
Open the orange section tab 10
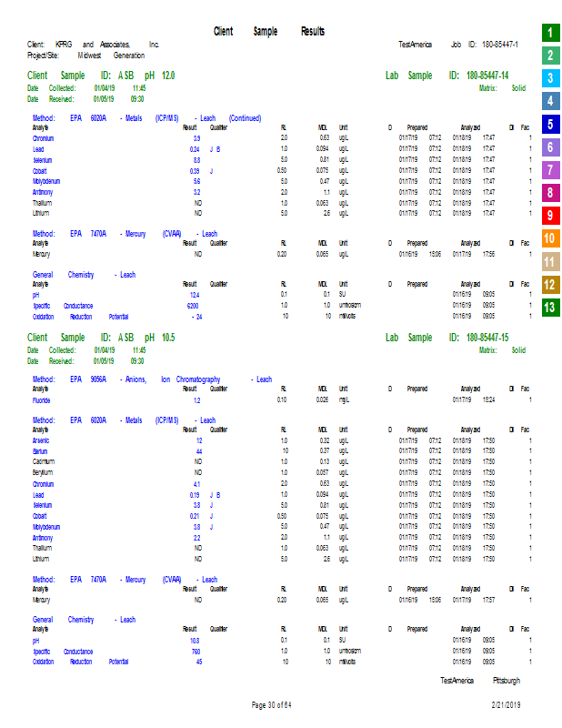pos(548,239)
